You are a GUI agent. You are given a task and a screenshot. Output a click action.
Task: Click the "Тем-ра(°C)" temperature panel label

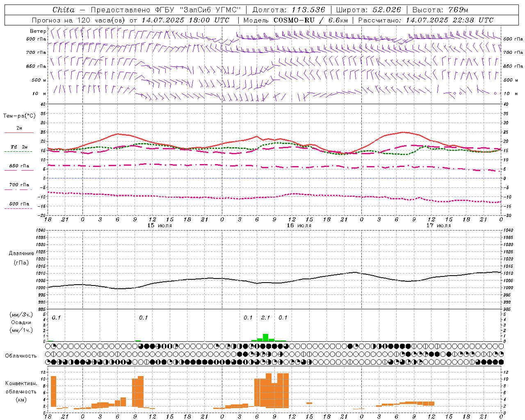tap(19, 116)
